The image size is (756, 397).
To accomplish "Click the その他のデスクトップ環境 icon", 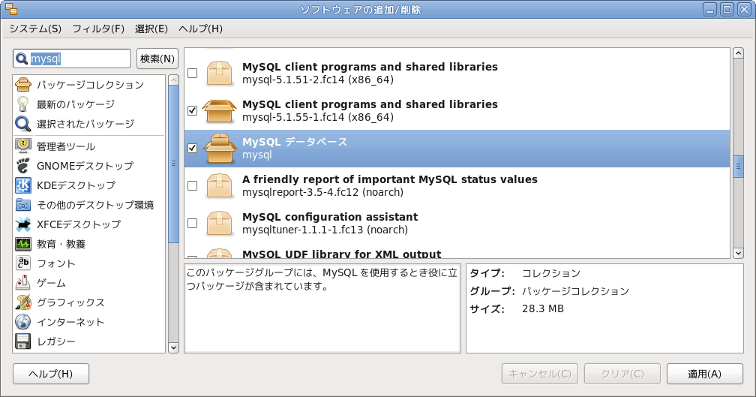I will (x=23, y=205).
